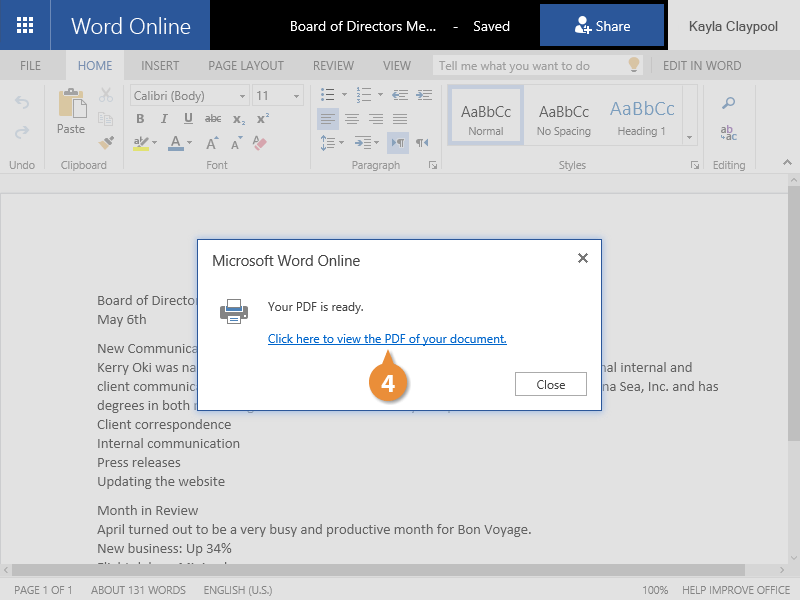
Task: Switch to the INSERT tab
Action: [x=160, y=66]
